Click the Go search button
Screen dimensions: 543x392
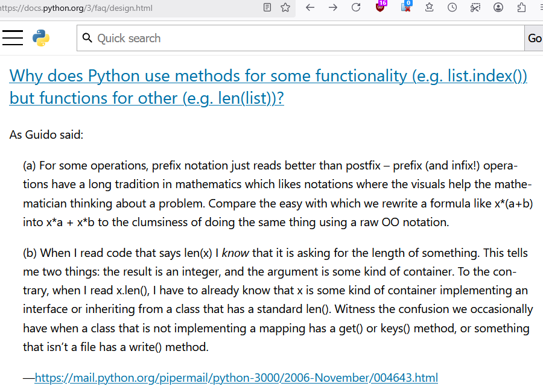tap(534, 38)
